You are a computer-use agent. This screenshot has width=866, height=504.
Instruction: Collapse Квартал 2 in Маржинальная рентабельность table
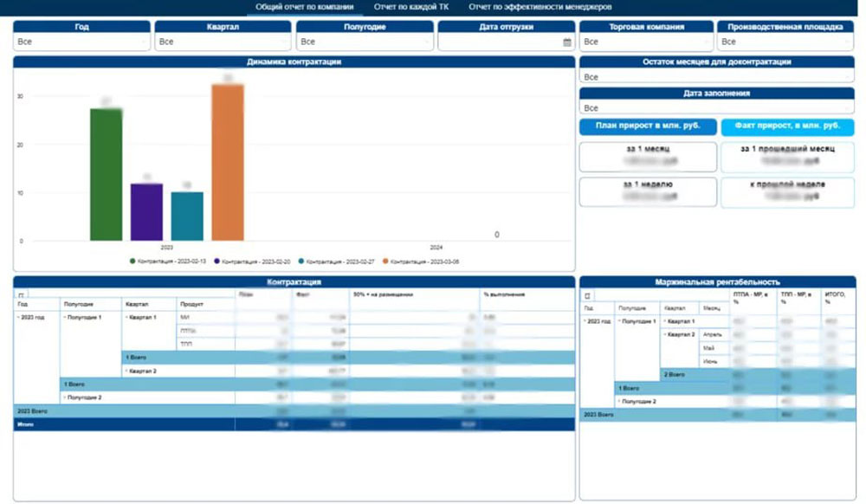664,333
